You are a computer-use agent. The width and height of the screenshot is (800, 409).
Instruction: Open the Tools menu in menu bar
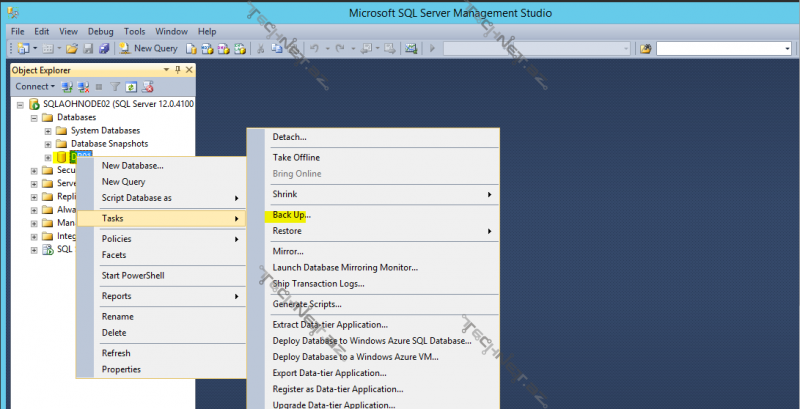(135, 31)
